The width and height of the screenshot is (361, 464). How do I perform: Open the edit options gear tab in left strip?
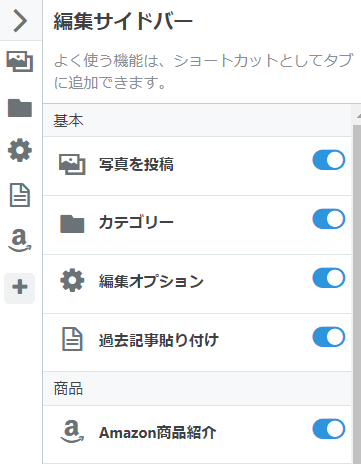tap(20, 150)
